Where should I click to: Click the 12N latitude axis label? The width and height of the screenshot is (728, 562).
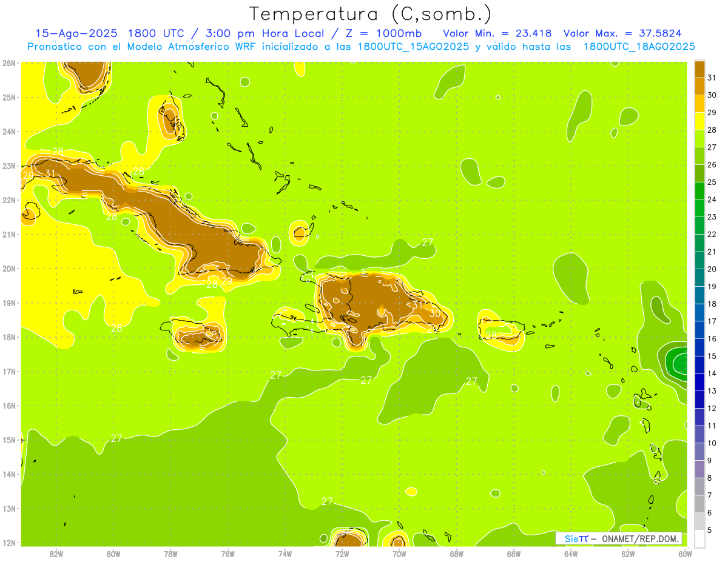click(9, 543)
